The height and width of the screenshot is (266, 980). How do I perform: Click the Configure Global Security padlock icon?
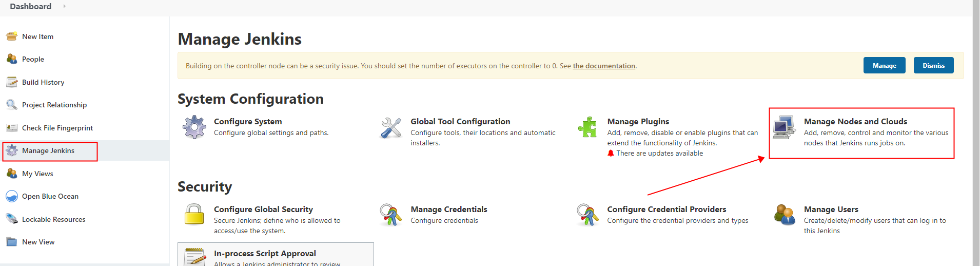point(194,215)
